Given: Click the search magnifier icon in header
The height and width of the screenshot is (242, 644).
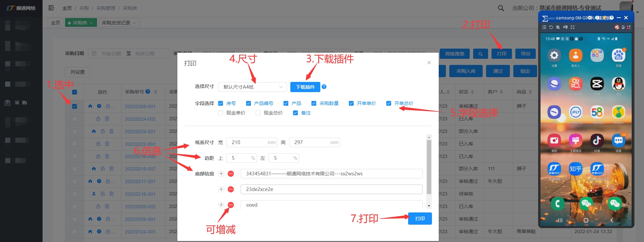Looking at the screenshot, I should (501, 8).
